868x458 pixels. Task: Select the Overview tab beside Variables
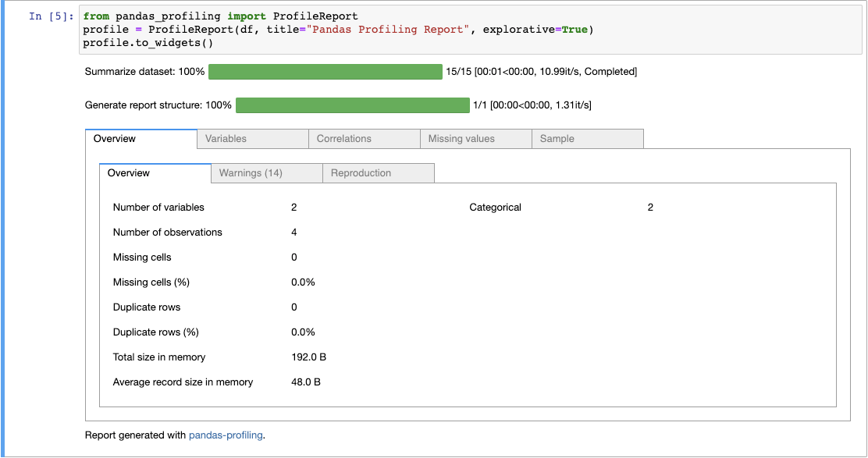click(x=141, y=139)
